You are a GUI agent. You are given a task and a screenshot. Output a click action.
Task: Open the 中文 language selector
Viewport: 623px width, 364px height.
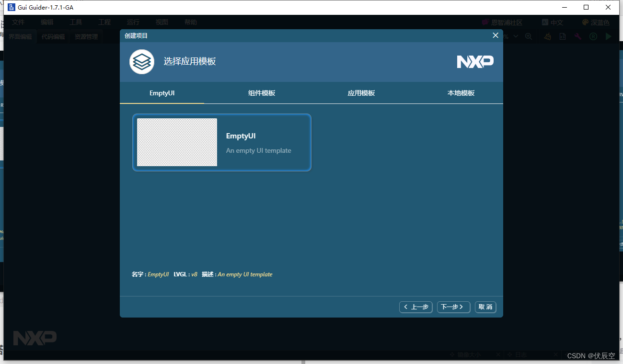[x=553, y=23]
